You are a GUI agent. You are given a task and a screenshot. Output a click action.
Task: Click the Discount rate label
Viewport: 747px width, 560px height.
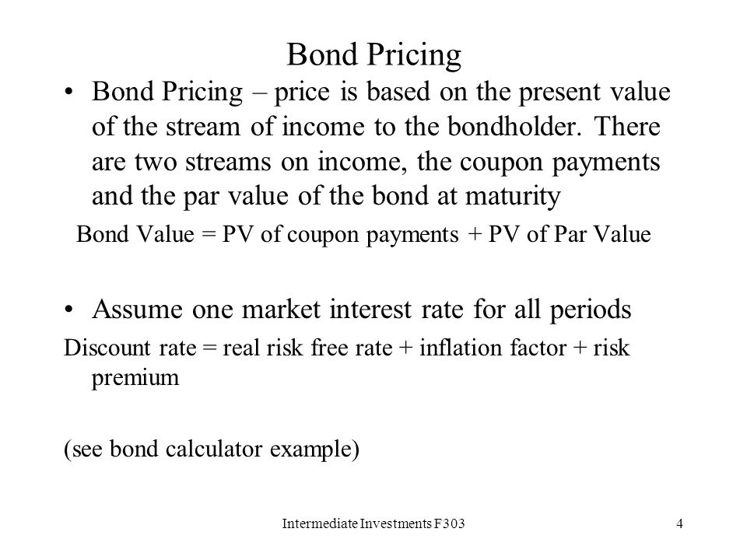[x=130, y=348]
